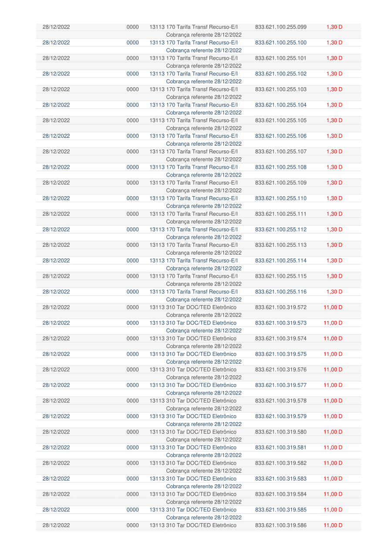This screenshot has width=392, height=555.
Task: Select document number 833.621.100.319.586
Action: pos(280,525)
